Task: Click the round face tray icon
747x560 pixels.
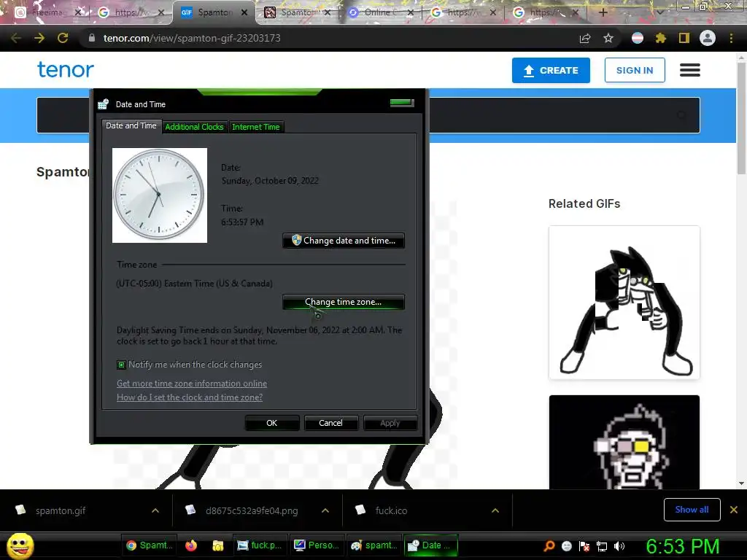Action: (x=566, y=546)
